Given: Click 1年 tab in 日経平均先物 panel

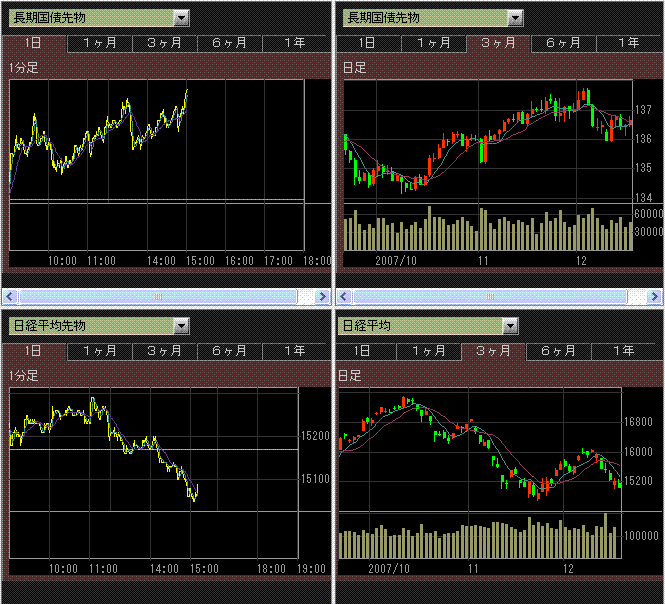Looking at the screenshot, I should click(294, 351).
